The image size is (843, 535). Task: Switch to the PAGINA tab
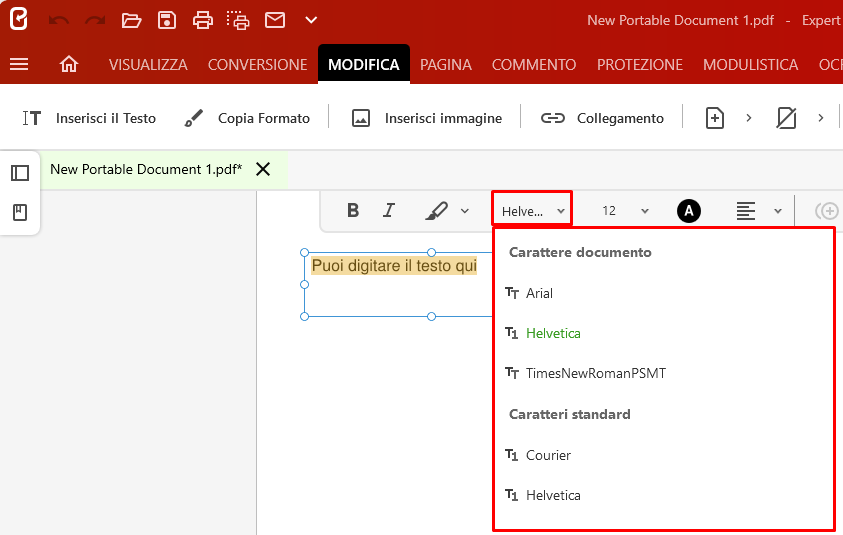click(x=446, y=65)
